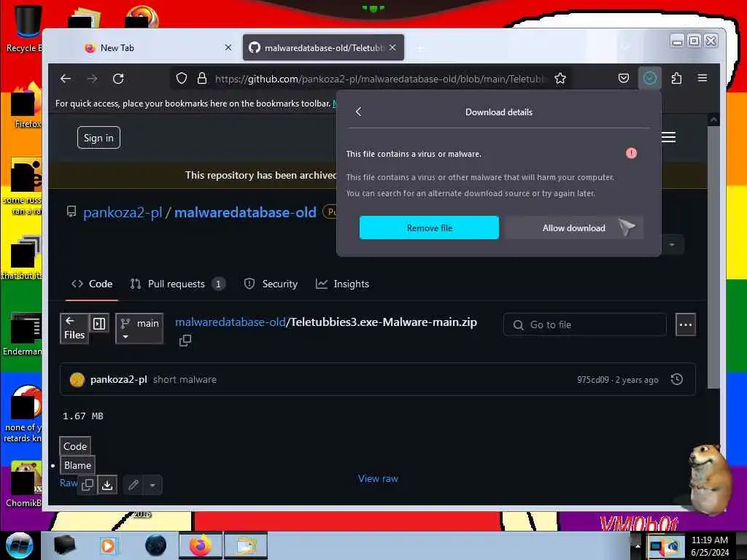Open pankoza2-pl owner link
This screenshot has width=747, height=560.
123,212
